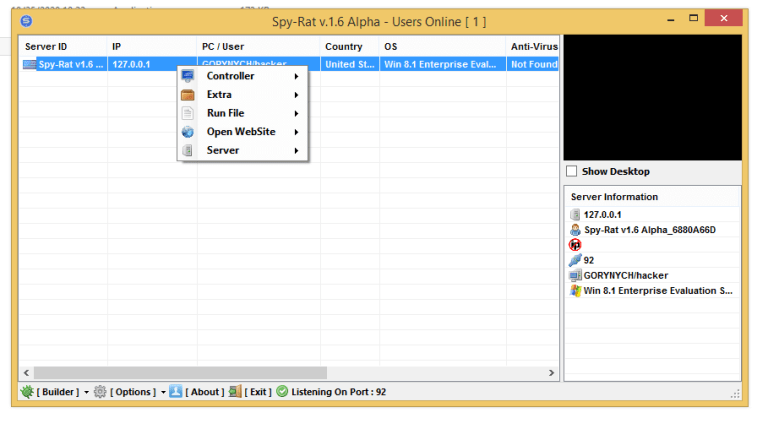Click the 92 port value in Server Information

(589, 260)
